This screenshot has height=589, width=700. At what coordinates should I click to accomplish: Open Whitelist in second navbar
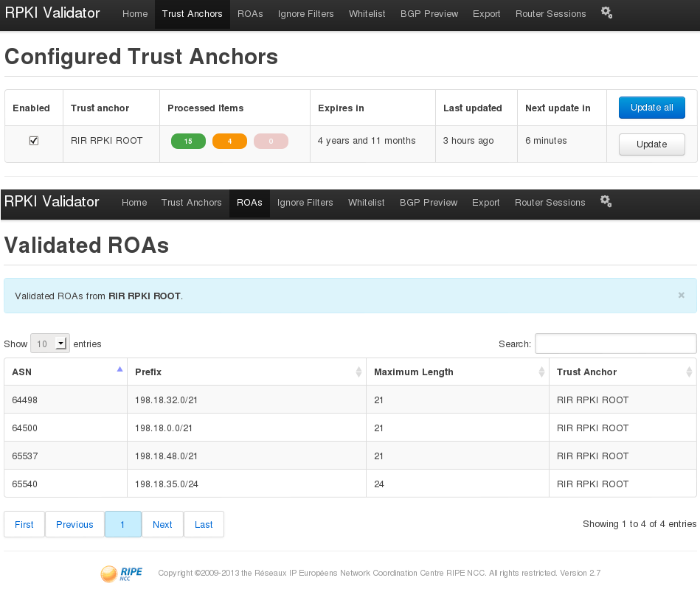(x=366, y=203)
